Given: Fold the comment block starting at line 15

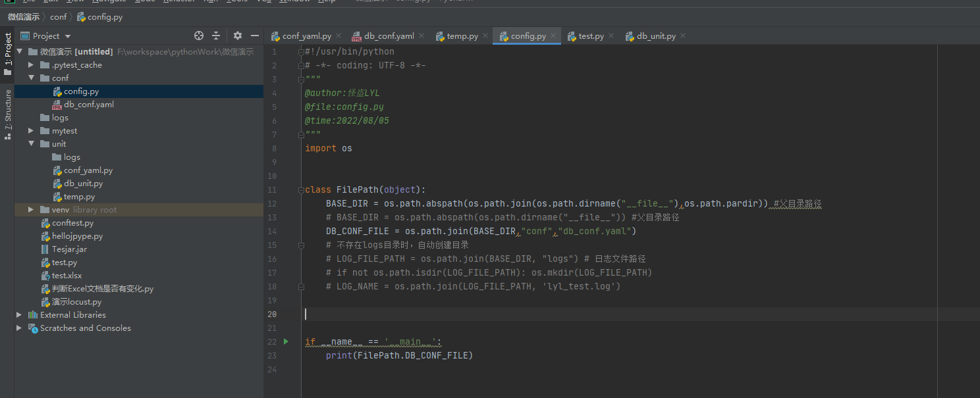Looking at the screenshot, I should pyautogui.click(x=301, y=245).
